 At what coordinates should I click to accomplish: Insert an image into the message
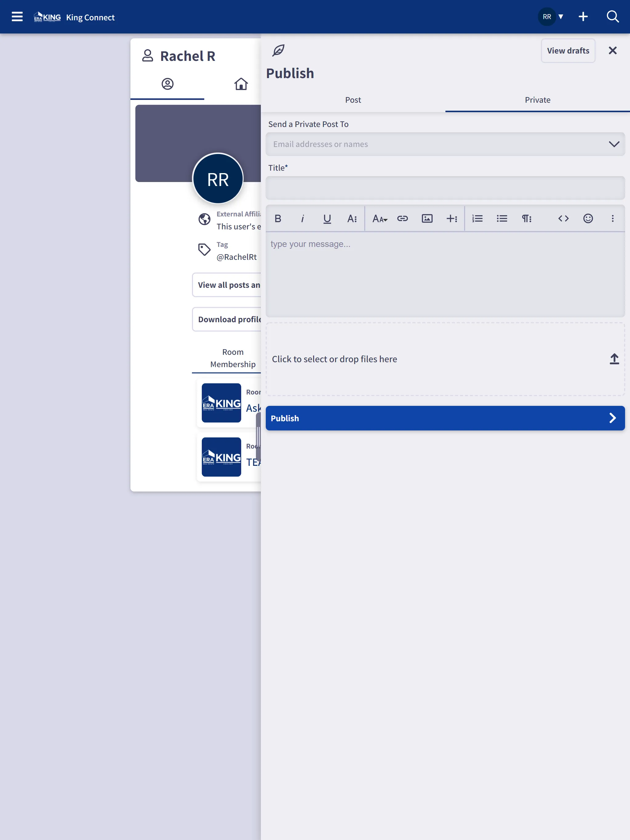point(427,218)
